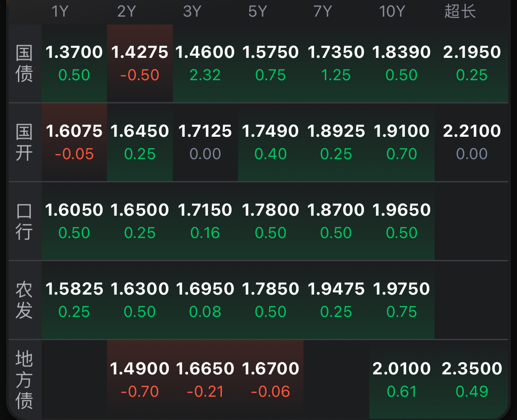Select 地方债 超长 yield 2.3500
517x420 pixels.
tap(472, 379)
